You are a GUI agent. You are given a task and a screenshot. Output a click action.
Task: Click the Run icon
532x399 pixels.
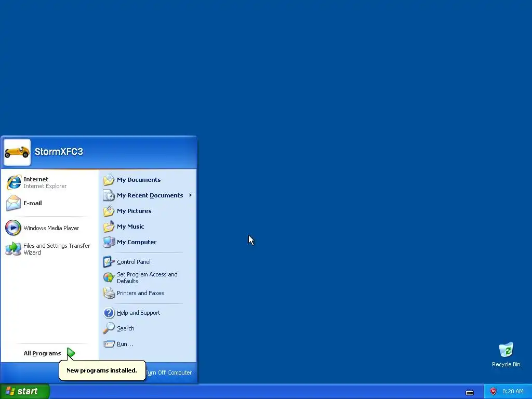click(109, 344)
